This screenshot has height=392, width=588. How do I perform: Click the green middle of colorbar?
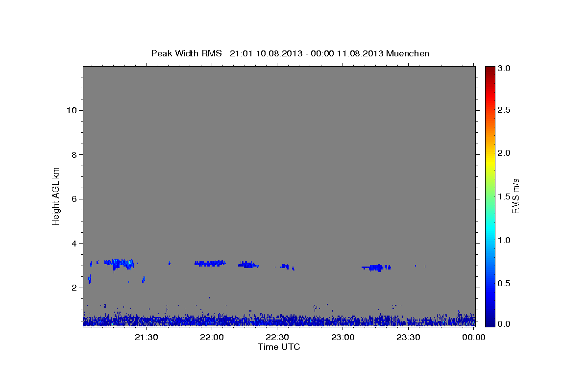coord(490,196)
